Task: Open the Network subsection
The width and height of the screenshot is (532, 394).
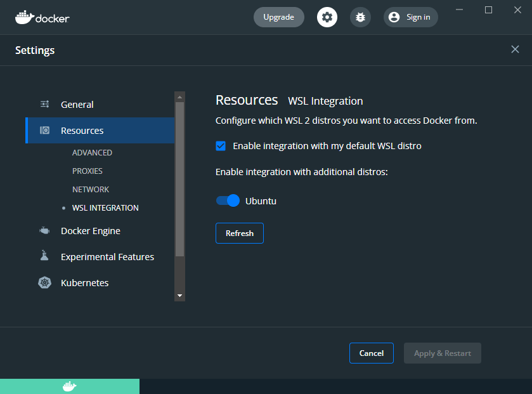Action: point(91,189)
